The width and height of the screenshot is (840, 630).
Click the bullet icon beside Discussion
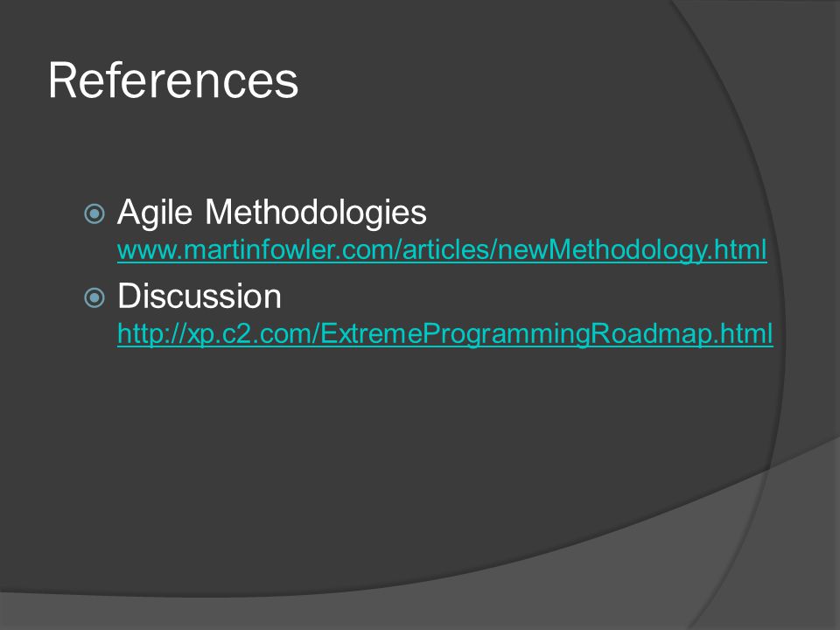94,297
